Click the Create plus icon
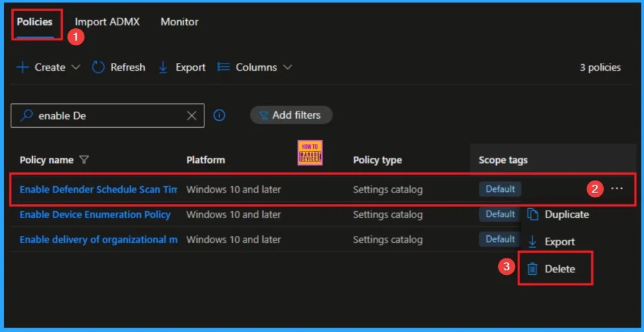 coord(23,67)
